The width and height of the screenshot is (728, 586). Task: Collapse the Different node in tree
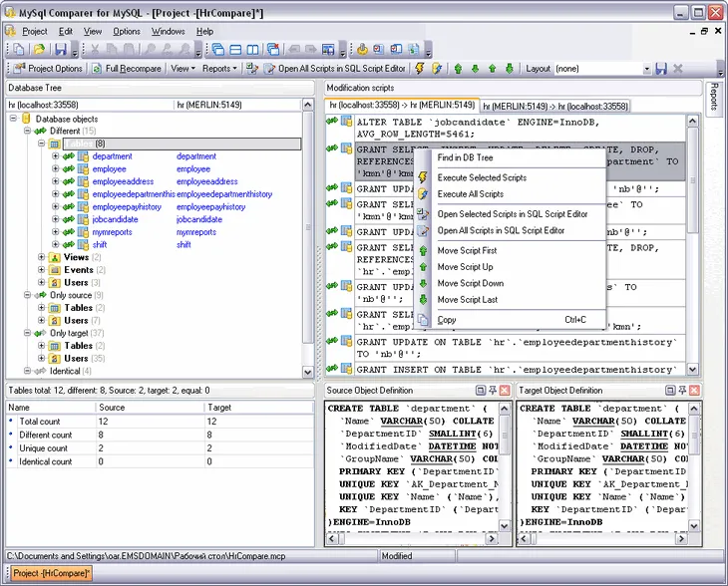pyautogui.click(x=27, y=132)
